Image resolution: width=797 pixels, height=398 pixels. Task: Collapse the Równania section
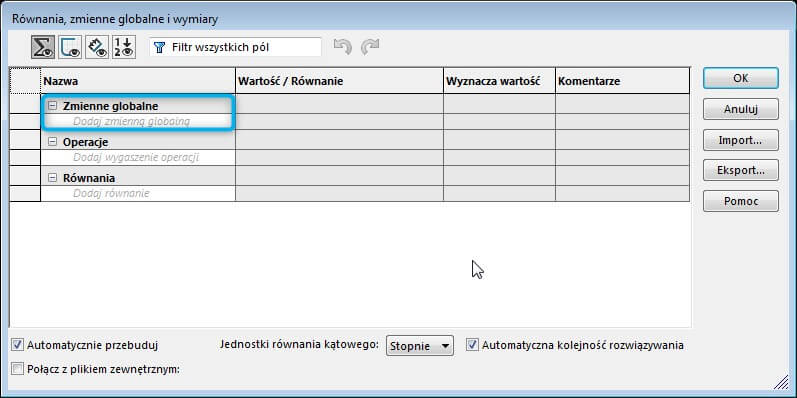[52, 178]
